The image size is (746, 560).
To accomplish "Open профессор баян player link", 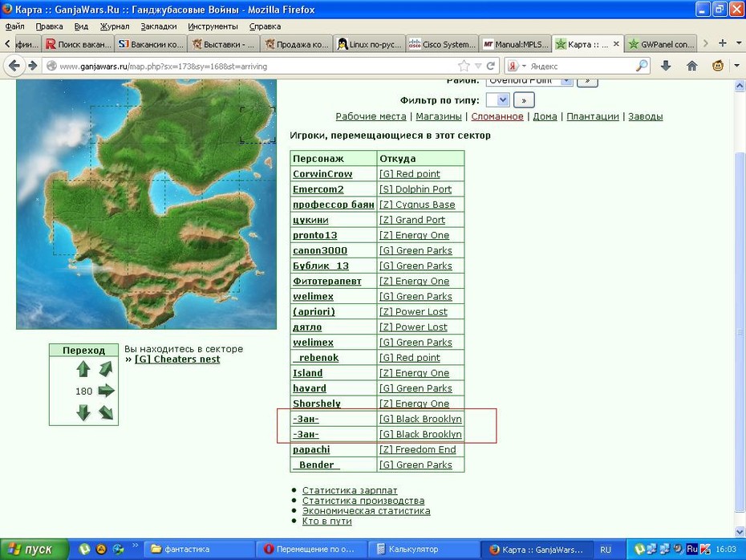I will pyautogui.click(x=334, y=205).
